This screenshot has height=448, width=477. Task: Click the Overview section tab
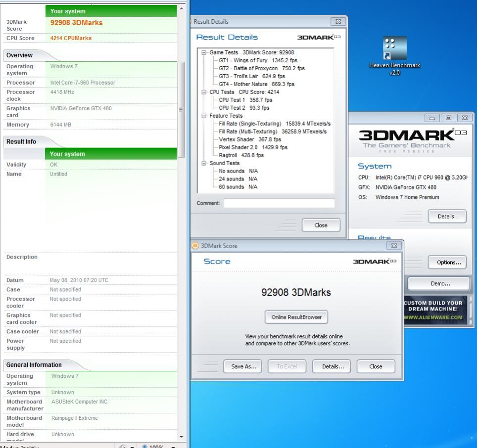19,55
